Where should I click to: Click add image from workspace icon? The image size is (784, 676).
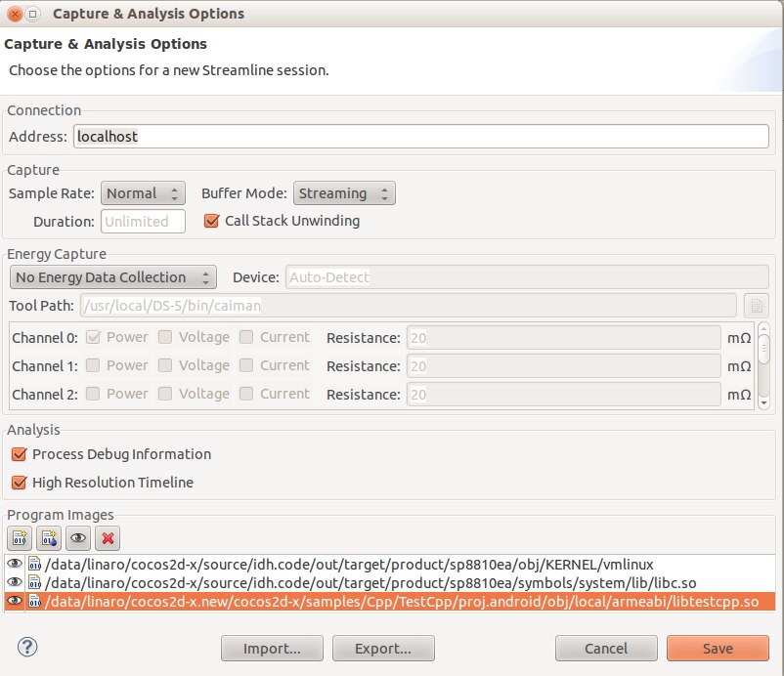coord(49,538)
